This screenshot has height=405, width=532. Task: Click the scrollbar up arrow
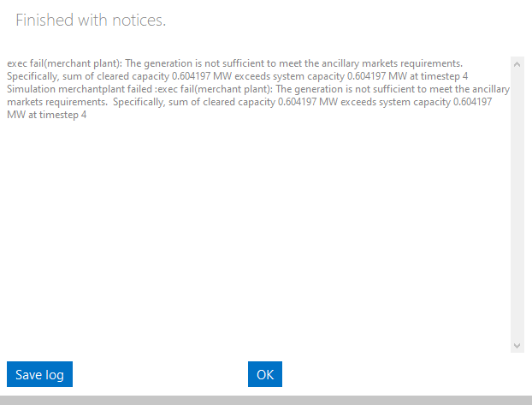pos(517,63)
